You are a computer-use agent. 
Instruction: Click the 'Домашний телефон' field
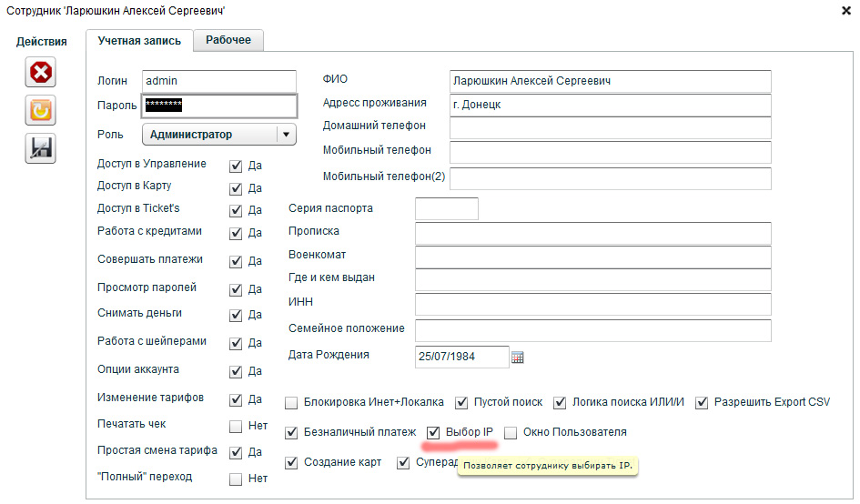pyautogui.click(x=610, y=128)
